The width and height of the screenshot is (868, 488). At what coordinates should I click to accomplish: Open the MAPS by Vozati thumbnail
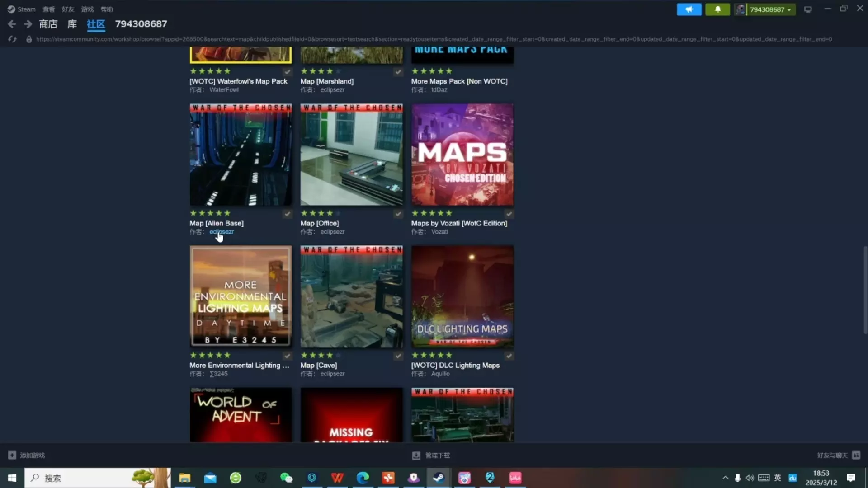462,155
